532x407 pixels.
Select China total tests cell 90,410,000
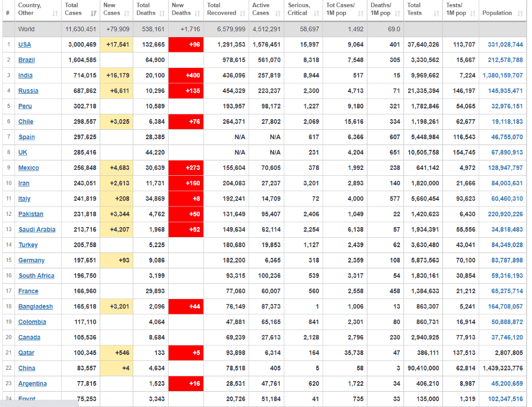tap(423, 368)
